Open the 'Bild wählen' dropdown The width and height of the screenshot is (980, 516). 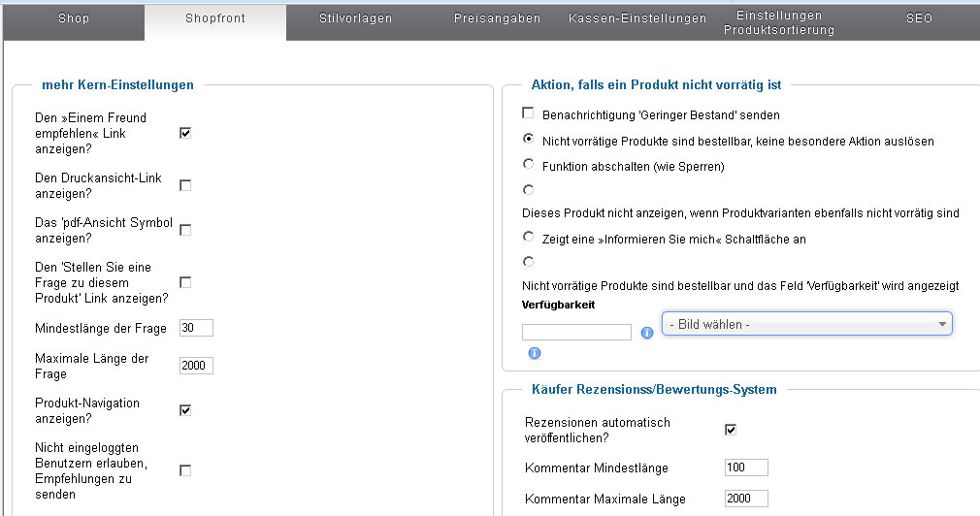tap(806, 324)
